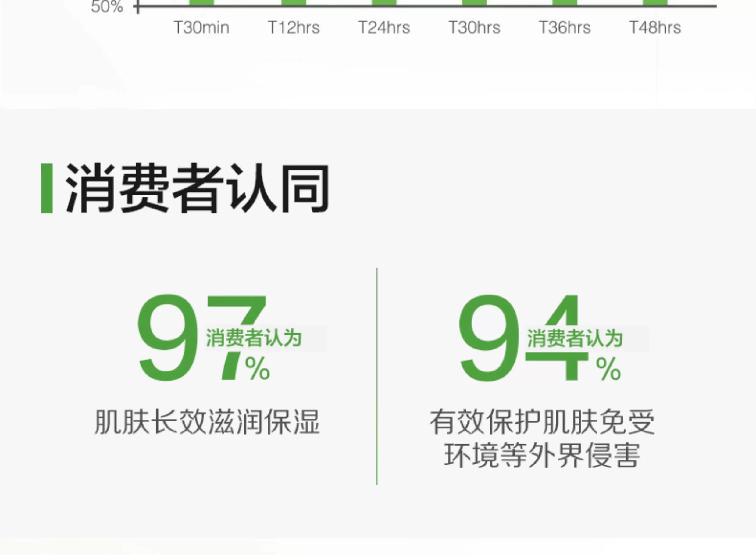Click the 消费者认同 section heading
Screen dimensions: 756x555
pos(197,188)
